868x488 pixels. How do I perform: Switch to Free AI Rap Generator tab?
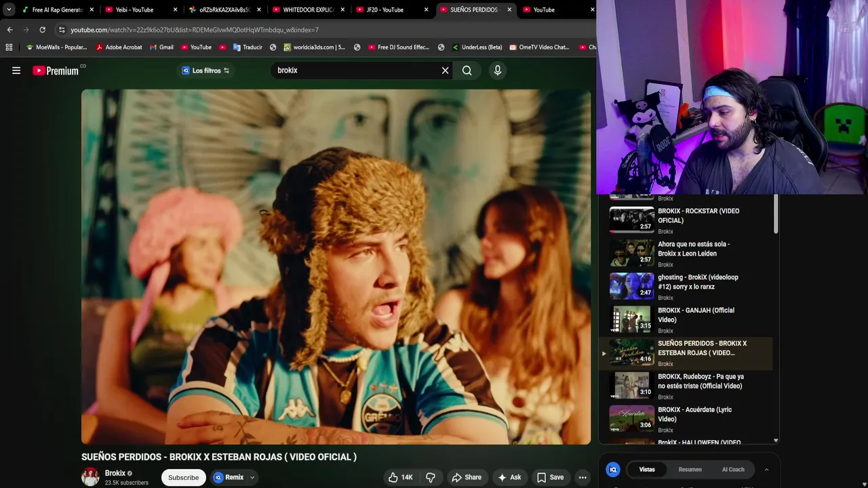point(57,9)
